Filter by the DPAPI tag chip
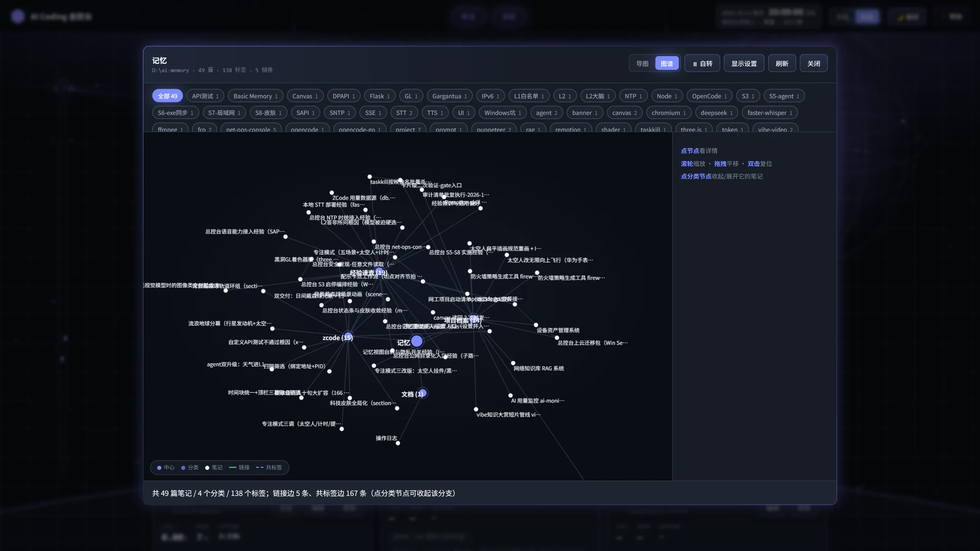This screenshot has width=980, height=551. 344,96
